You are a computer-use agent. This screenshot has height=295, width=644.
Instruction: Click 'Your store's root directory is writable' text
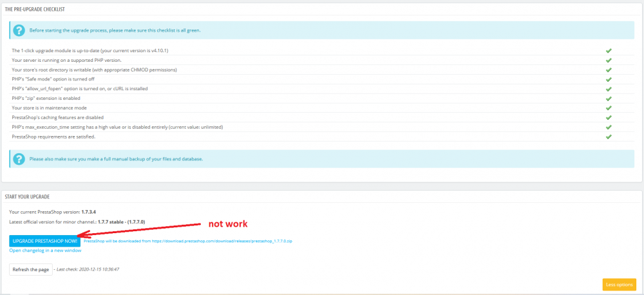pos(94,70)
